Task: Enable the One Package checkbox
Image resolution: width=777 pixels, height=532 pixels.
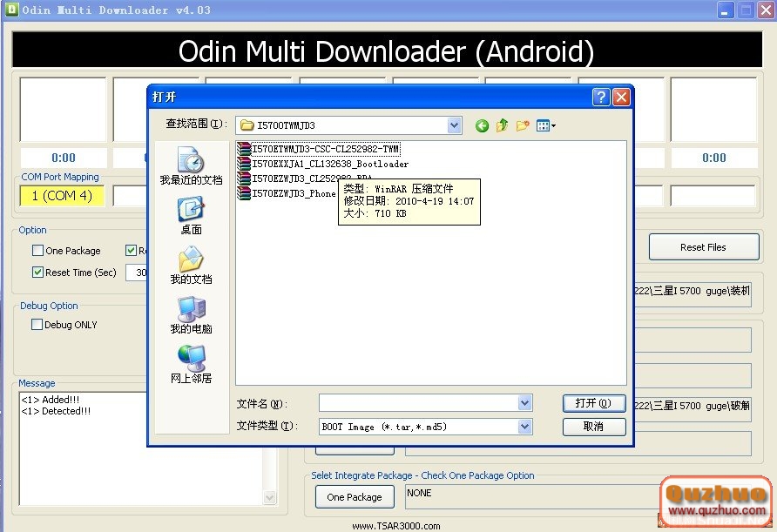Action: [37, 250]
